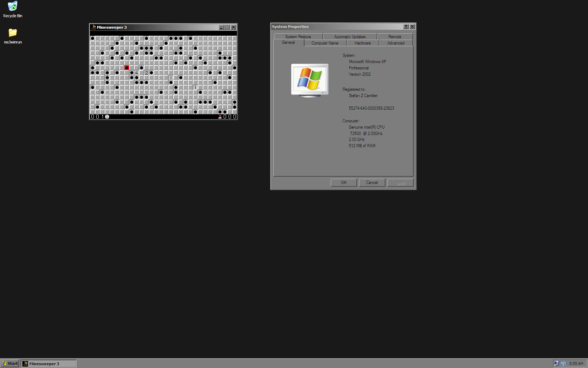Viewport: 588px width, 368px height.
Task: Click Cancel in System Properties dialog
Action: pyautogui.click(x=372, y=183)
